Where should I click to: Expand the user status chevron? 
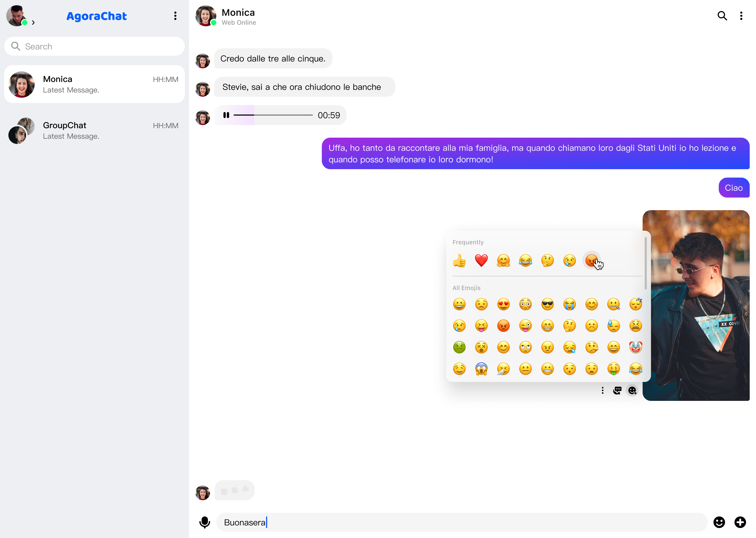pos(33,23)
